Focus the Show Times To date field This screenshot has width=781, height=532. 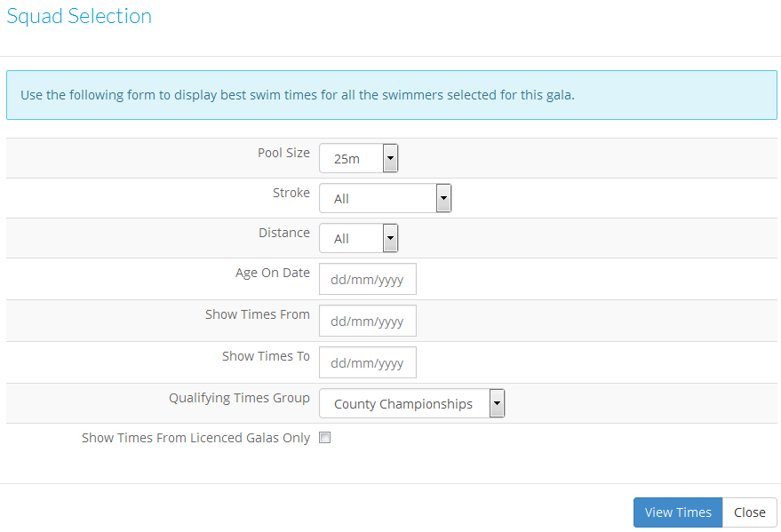[x=368, y=362]
